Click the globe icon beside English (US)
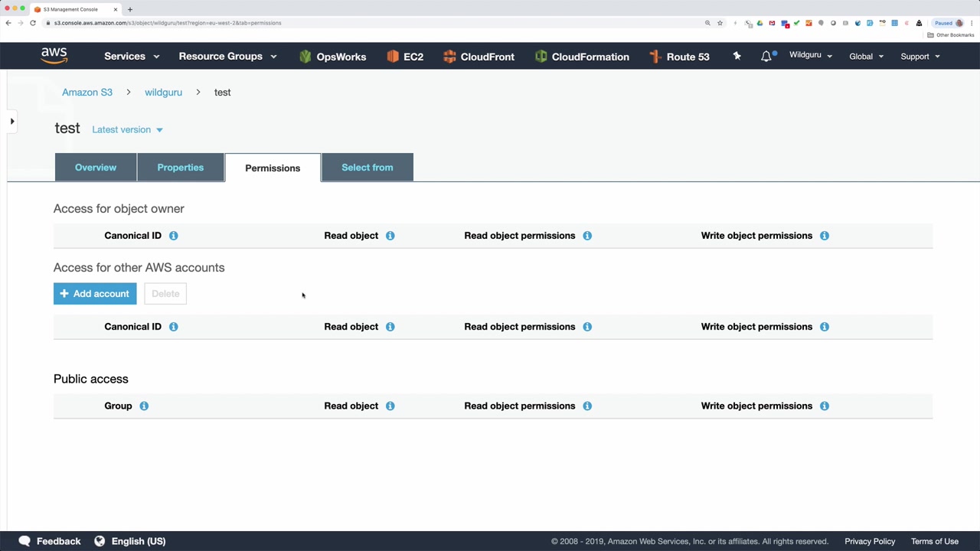Viewport: 980px width, 551px height. tap(100, 541)
